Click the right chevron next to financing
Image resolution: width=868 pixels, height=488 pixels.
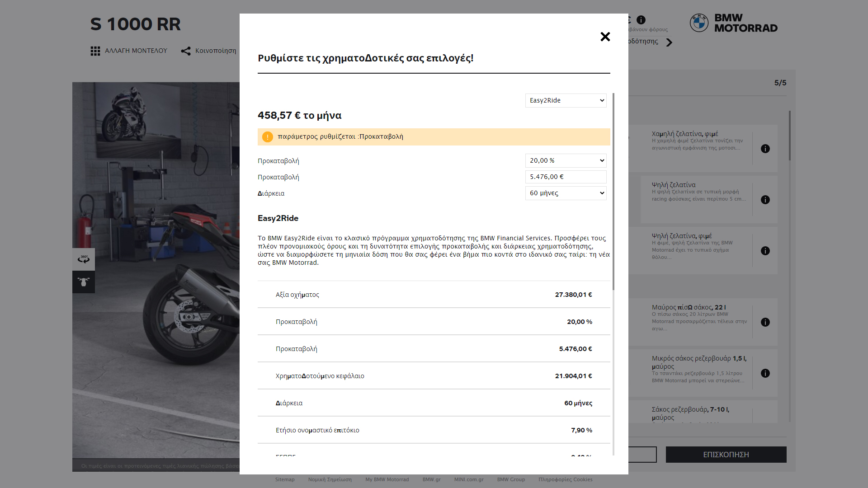click(670, 42)
